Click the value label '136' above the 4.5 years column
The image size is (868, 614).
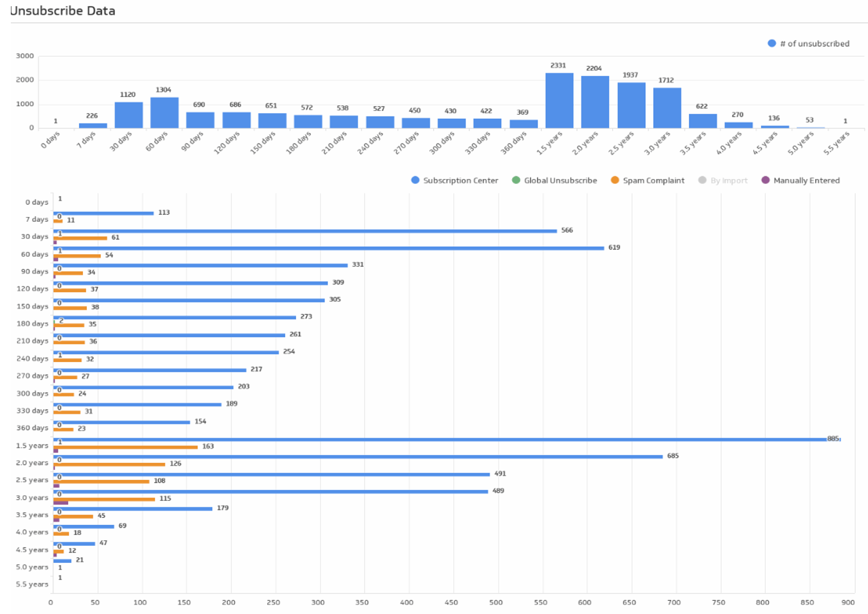[774, 118]
